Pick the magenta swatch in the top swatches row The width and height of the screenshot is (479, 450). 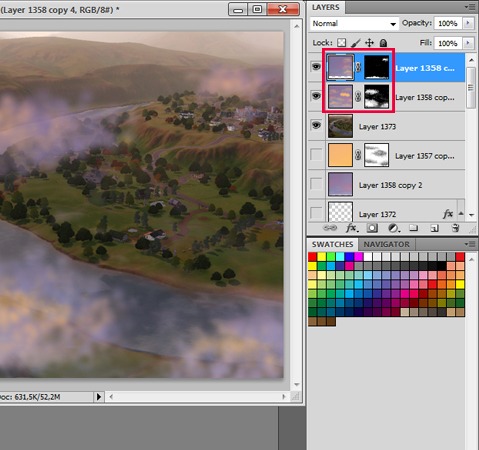click(x=359, y=257)
